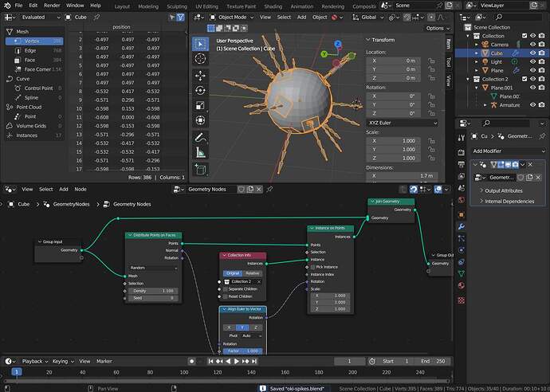The image size is (550, 392).
Task: Select the Select Box tool in viewport
Action: point(200,44)
